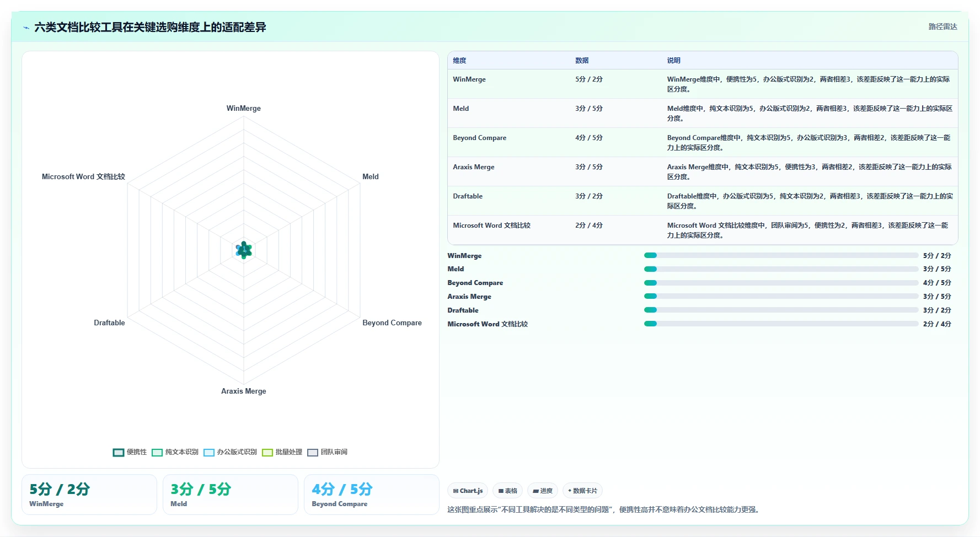The width and height of the screenshot is (980, 537).
Task: Open the Meld 3分 / 5分 summary card
Action: point(231,495)
